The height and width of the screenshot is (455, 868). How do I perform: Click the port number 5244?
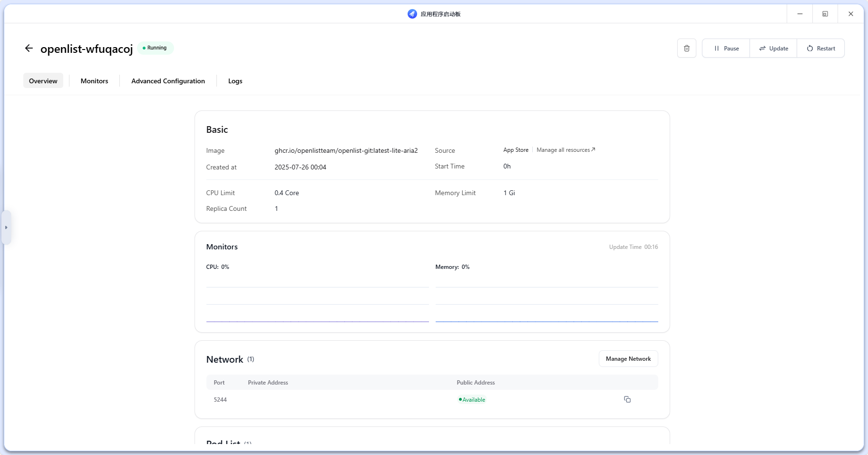coord(220,400)
